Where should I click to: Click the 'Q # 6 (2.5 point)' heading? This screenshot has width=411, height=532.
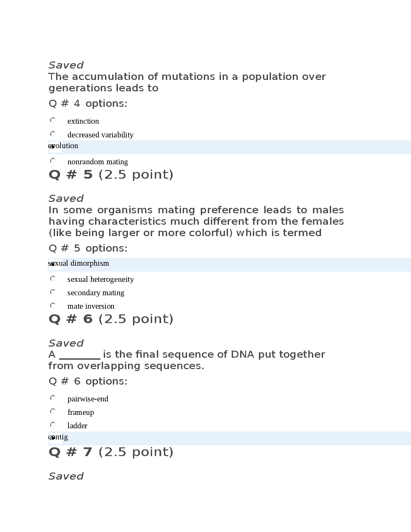(x=111, y=319)
